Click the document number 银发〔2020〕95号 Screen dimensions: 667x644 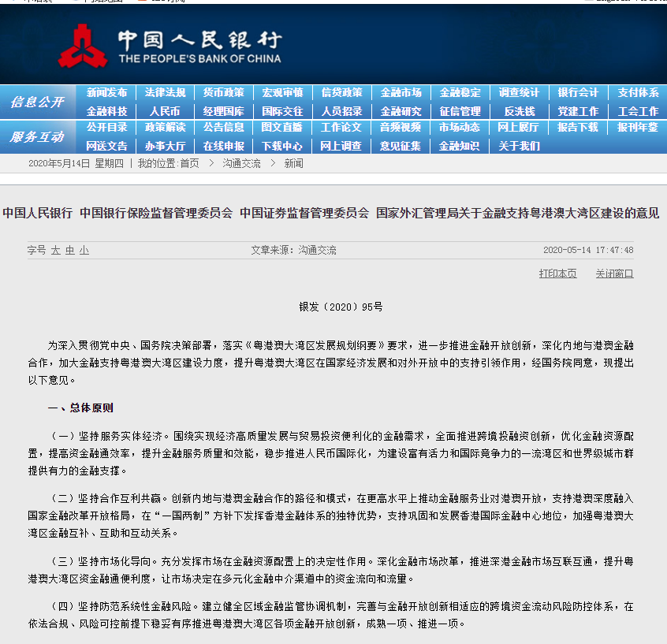pyautogui.click(x=341, y=307)
